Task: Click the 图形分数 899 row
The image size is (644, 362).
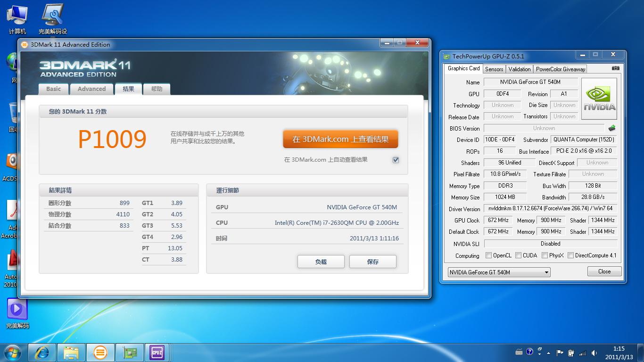Action: [x=89, y=203]
